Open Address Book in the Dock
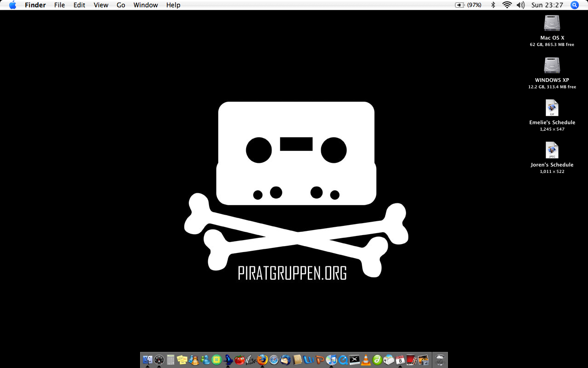Image resolution: width=588 pixels, height=368 pixels. tap(297, 360)
